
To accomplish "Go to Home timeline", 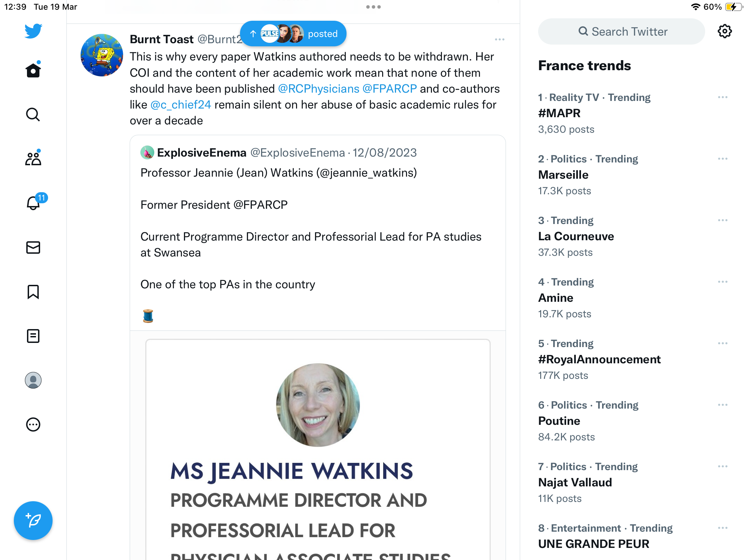I will pos(33,70).
